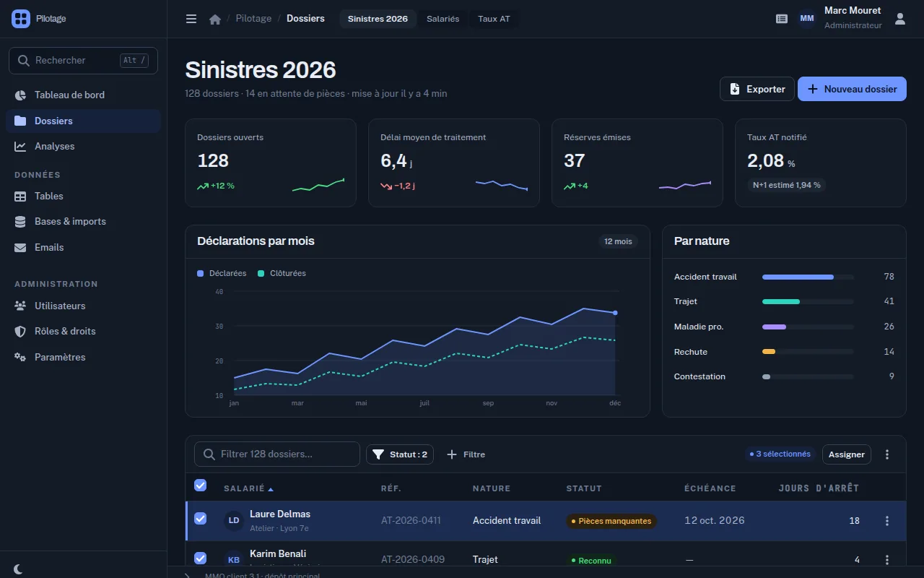
Task: Click the Pilotage app logo
Action: 21,19
